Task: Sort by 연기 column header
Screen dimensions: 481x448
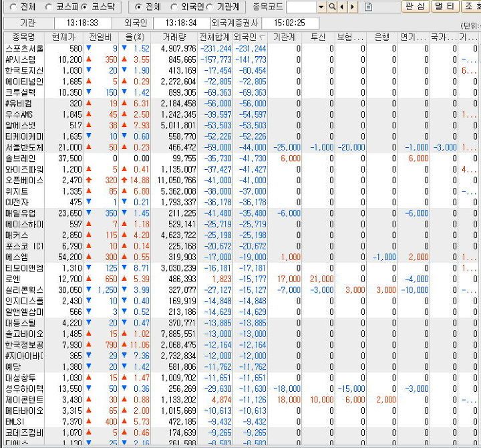Action: pos(414,37)
